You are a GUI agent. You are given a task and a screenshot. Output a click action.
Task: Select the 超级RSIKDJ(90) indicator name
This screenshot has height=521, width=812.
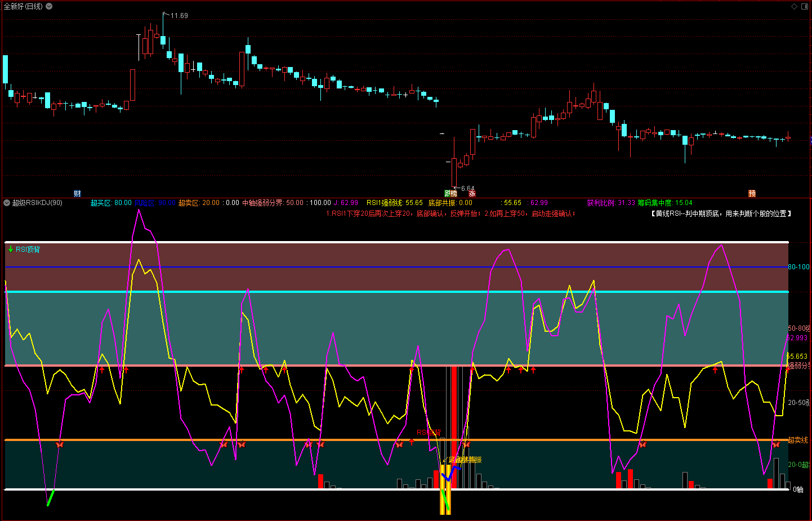point(37,203)
